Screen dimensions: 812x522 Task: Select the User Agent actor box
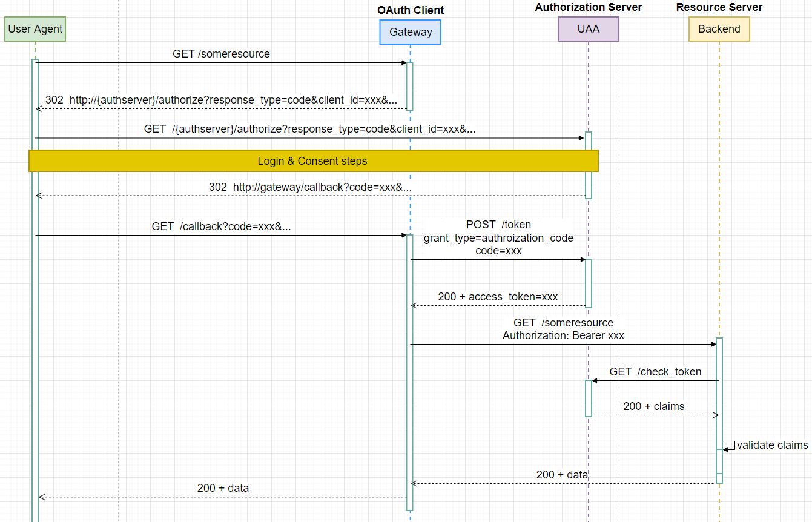point(35,28)
